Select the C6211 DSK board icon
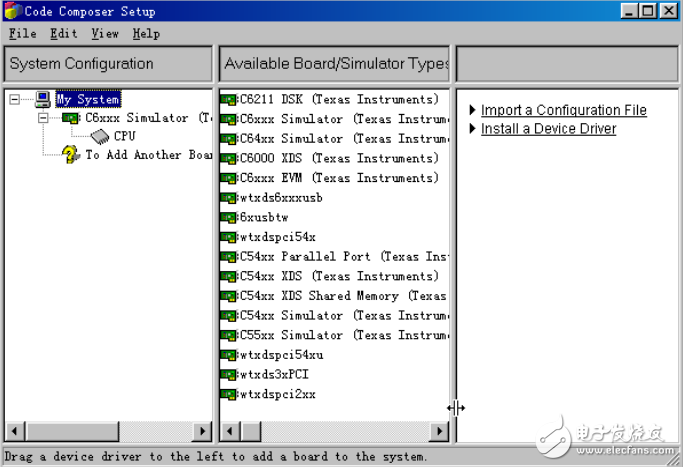 [228, 100]
